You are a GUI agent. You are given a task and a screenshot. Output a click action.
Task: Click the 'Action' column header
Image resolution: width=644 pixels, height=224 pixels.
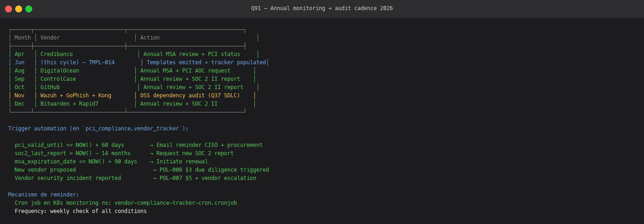click(150, 38)
